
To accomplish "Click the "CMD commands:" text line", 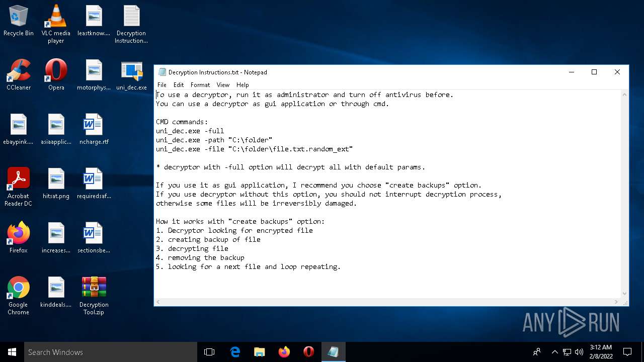I will [x=182, y=122].
